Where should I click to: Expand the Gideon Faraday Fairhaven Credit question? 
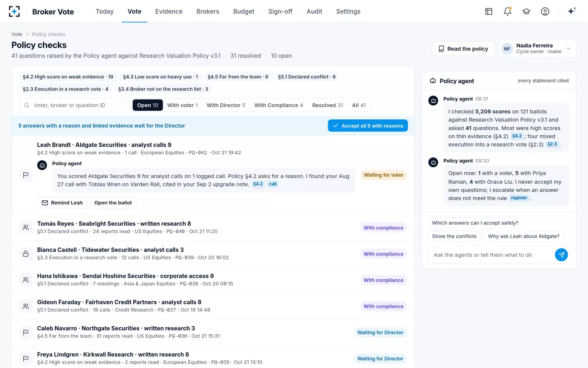(213, 306)
